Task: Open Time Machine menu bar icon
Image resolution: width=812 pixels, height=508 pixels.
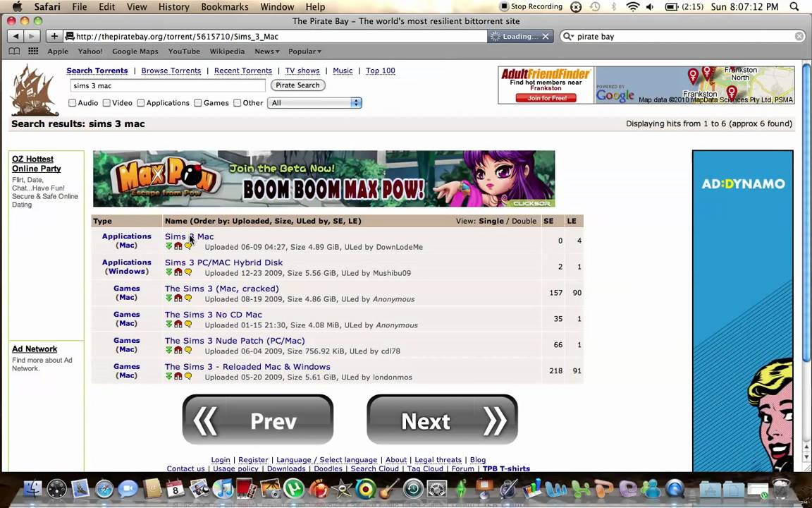Action: point(594,7)
